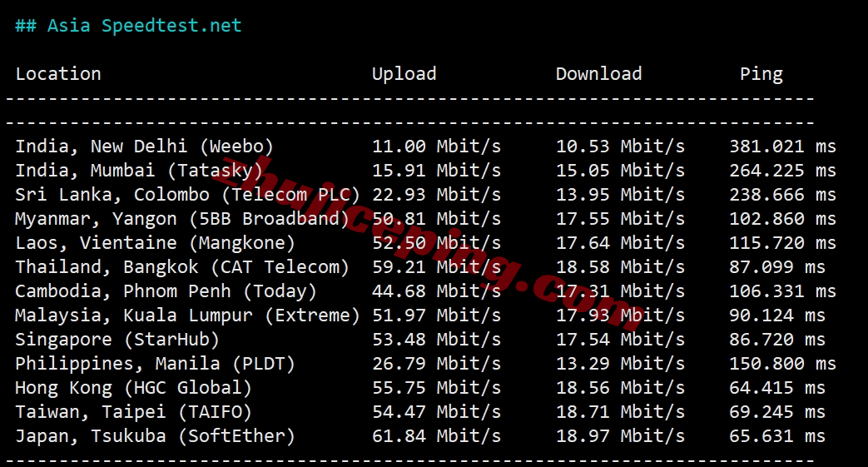
Task: Select the Hong Kong (HGC Global) label
Action: (x=133, y=388)
